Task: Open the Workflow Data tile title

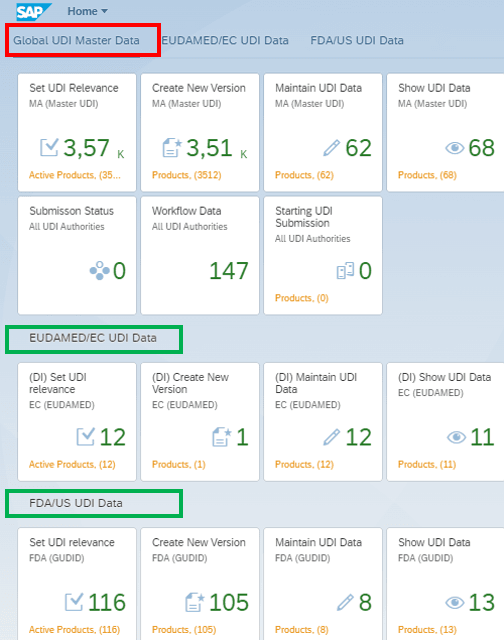Action: (x=187, y=211)
